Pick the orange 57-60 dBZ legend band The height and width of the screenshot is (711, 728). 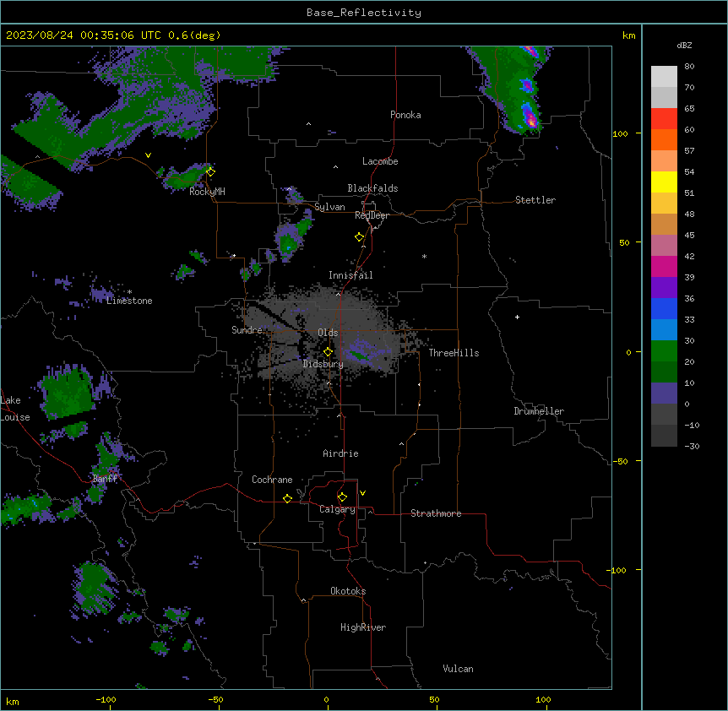pos(664,139)
